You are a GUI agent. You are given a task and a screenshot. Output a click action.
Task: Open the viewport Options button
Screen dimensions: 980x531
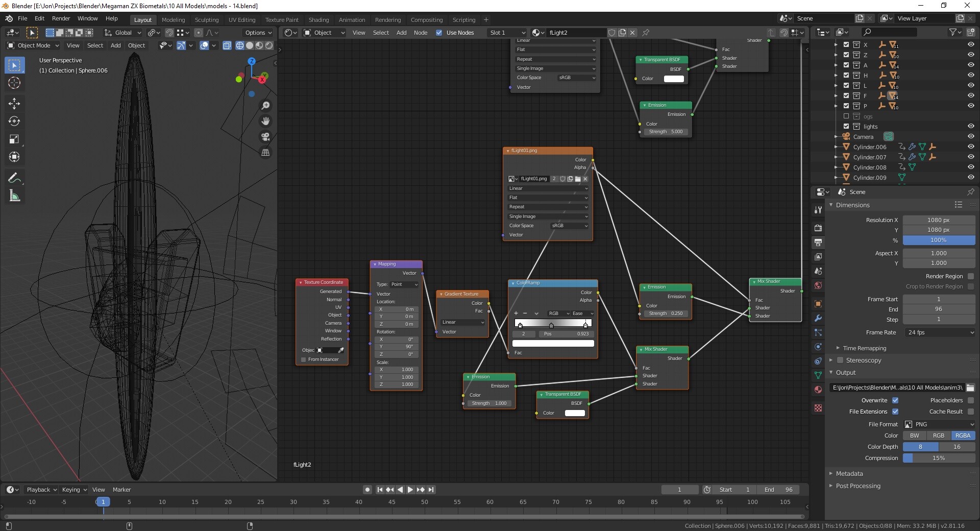tap(258, 33)
